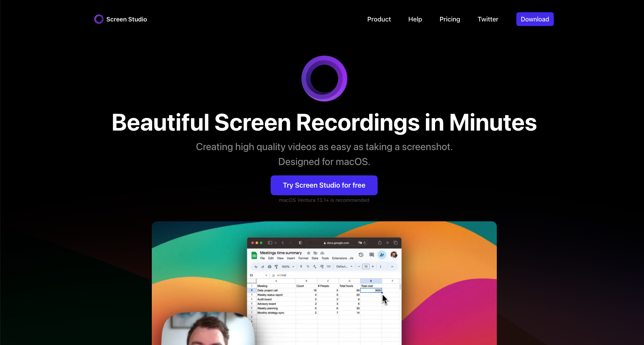Click the Try Screen Studio for free button
Screen dimensions: 644x345
coord(324,185)
